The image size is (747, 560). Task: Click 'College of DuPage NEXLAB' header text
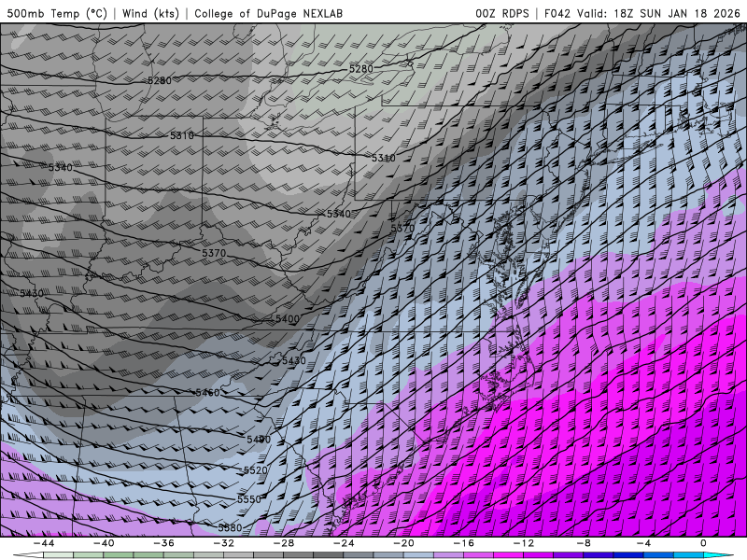(268, 13)
